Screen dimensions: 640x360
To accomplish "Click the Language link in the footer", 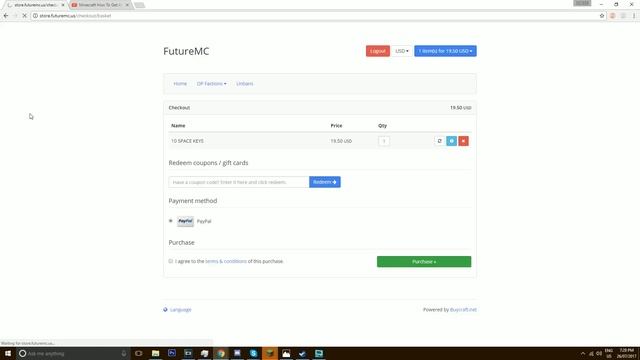I will click(x=180, y=309).
